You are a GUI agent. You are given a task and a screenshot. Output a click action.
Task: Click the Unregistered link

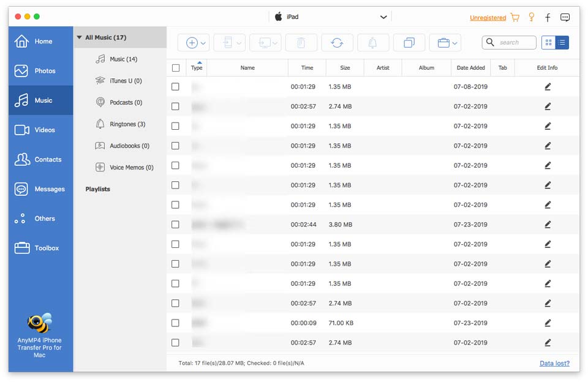[488, 18]
